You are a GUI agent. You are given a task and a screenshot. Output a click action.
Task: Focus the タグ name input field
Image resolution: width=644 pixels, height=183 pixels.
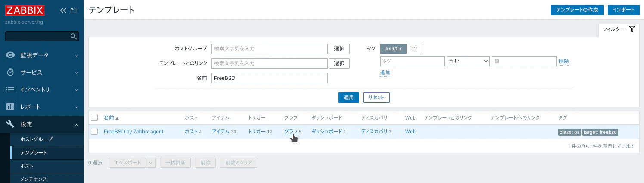pyautogui.click(x=412, y=61)
